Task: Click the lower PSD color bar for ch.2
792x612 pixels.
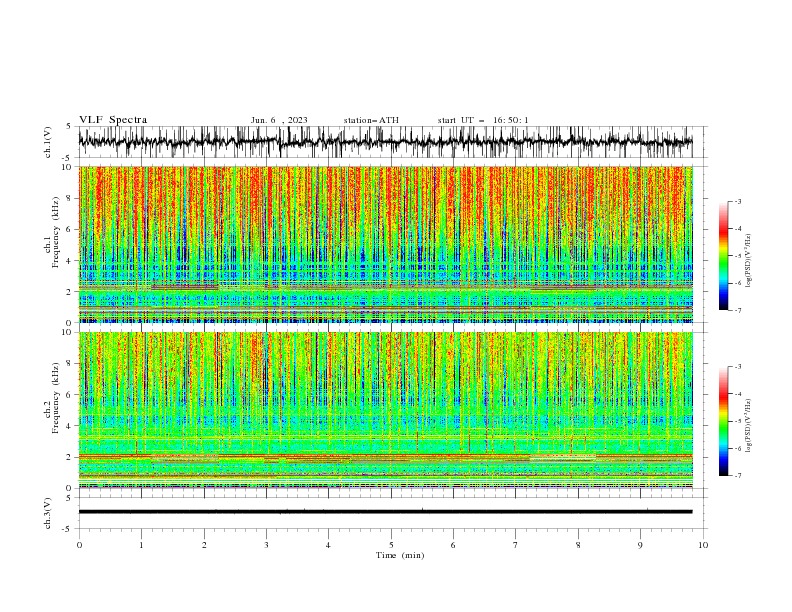Action: pos(723,421)
